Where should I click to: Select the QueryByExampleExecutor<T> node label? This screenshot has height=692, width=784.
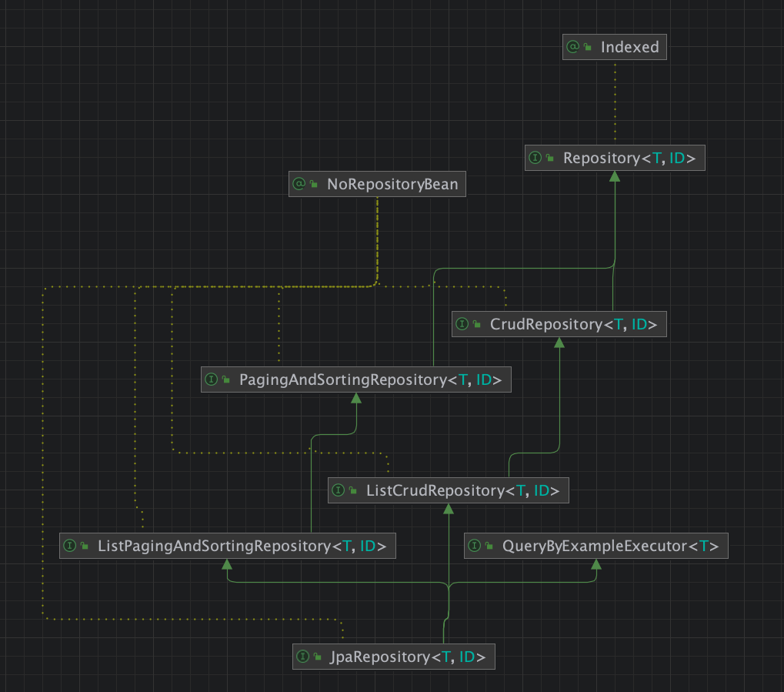click(x=610, y=546)
